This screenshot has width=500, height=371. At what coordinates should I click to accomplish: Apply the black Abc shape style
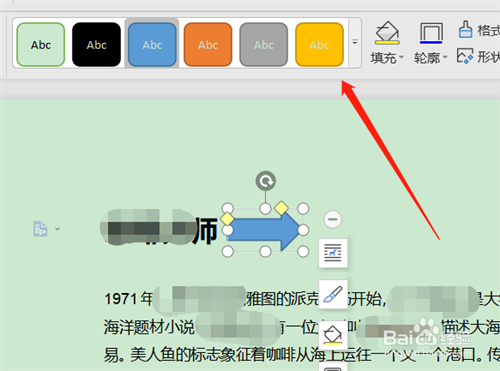(96, 44)
